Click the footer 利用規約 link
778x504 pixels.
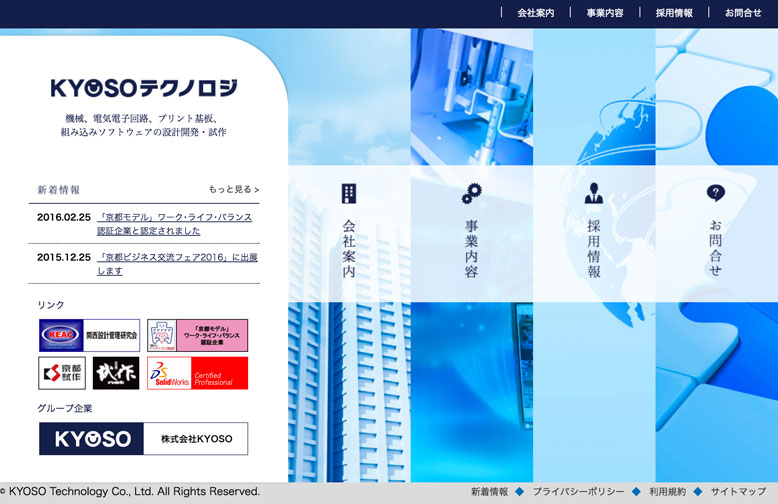pyautogui.click(x=668, y=492)
